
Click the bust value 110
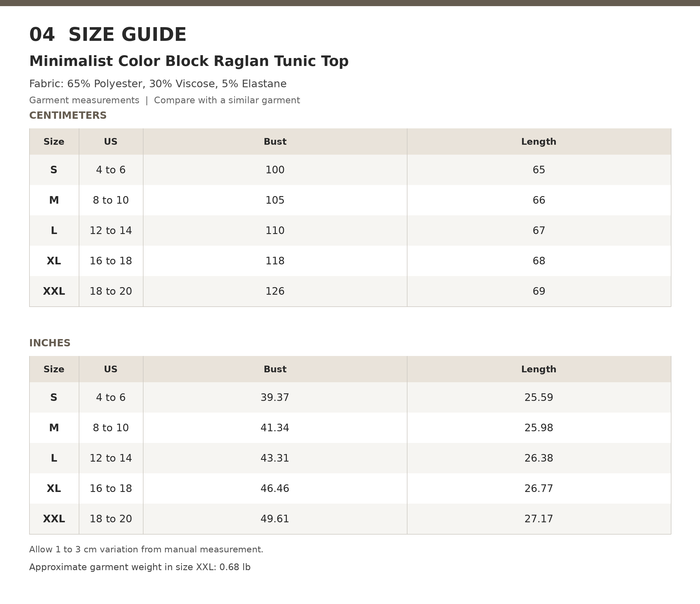pos(275,231)
